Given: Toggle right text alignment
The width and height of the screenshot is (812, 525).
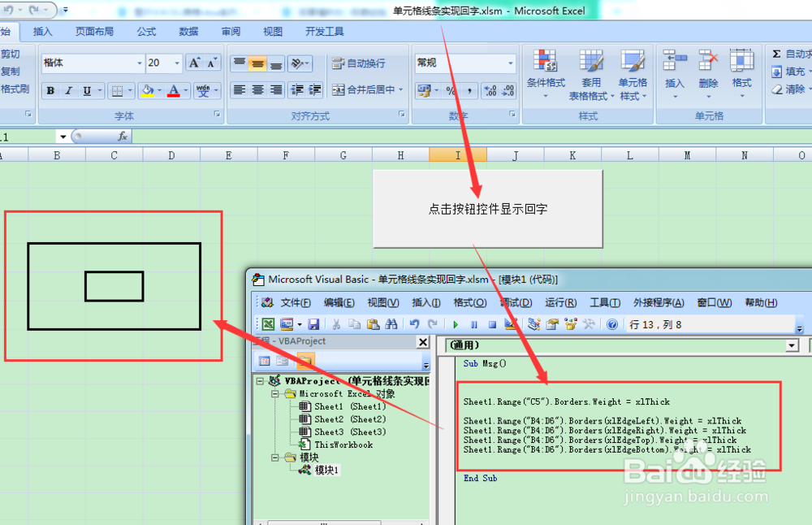Looking at the screenshot, I should coord(275,89).
